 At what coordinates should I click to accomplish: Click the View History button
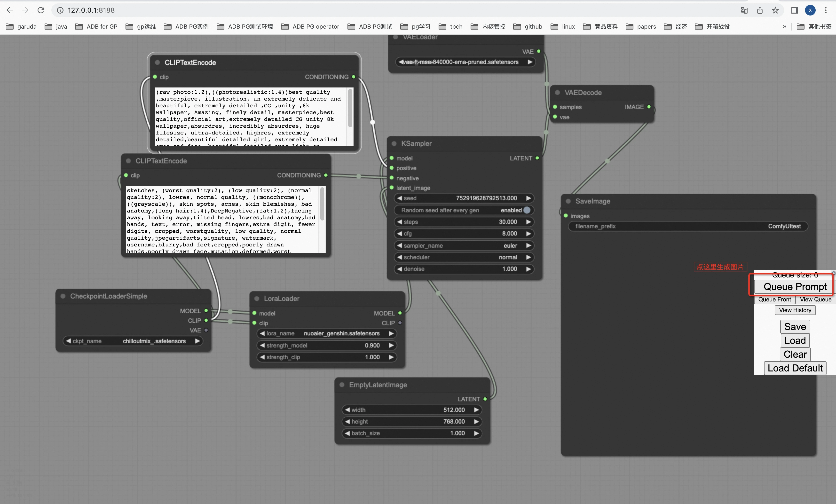click(795, 310)
